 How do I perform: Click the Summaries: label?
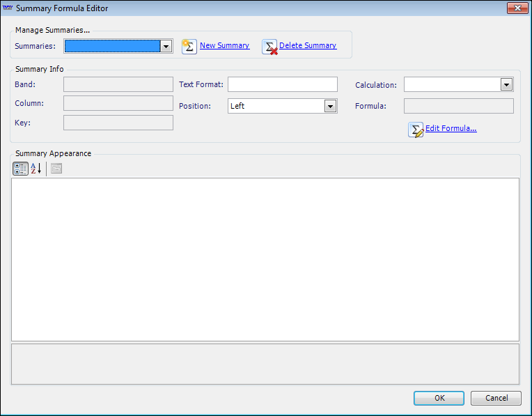pos(36,46)
